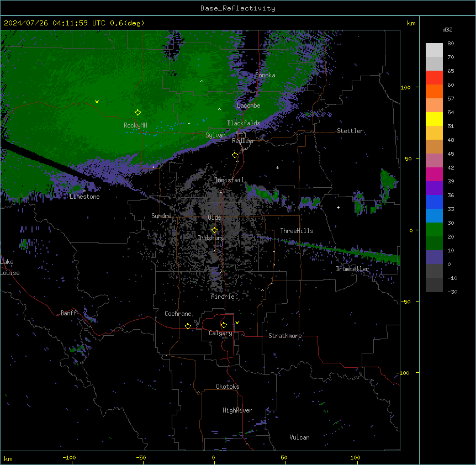Select the yellow diamond marker between Olds and Didsbury
476x465 pixels.
214,230
